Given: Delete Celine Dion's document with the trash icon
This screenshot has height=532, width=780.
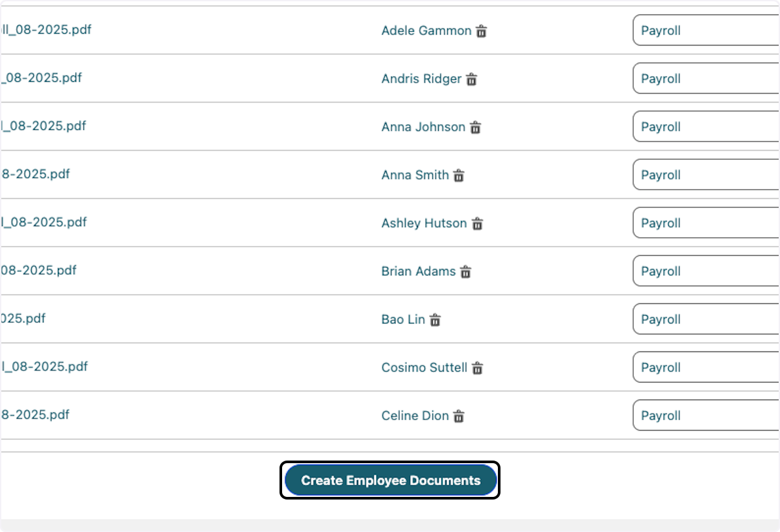Looking at the screenshot, I should coord(459,416).
